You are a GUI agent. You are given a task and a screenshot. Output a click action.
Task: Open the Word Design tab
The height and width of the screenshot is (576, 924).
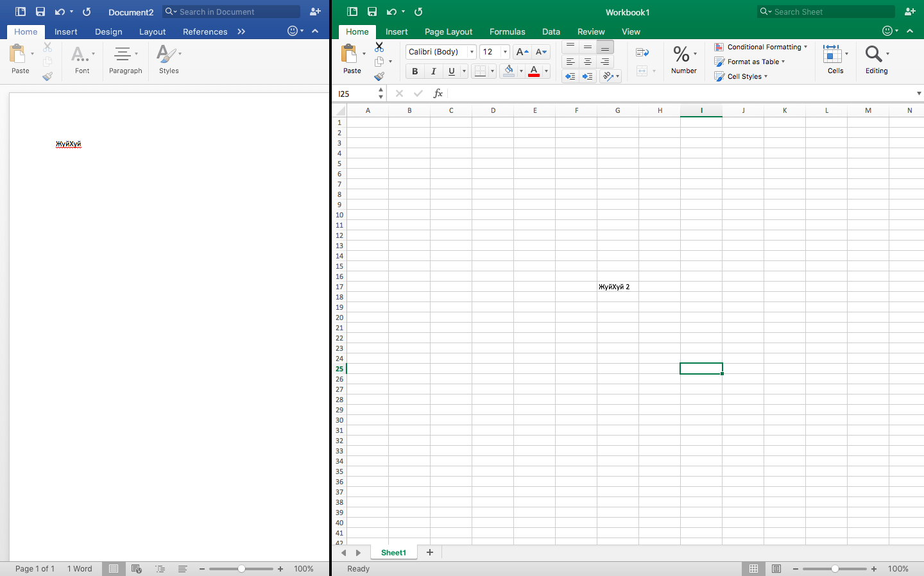pos(108,31)
